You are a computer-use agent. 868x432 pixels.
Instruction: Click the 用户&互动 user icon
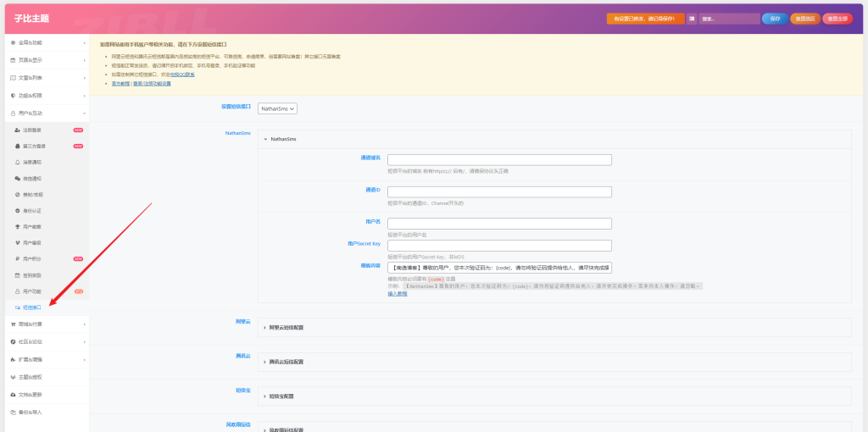(13, 114)
